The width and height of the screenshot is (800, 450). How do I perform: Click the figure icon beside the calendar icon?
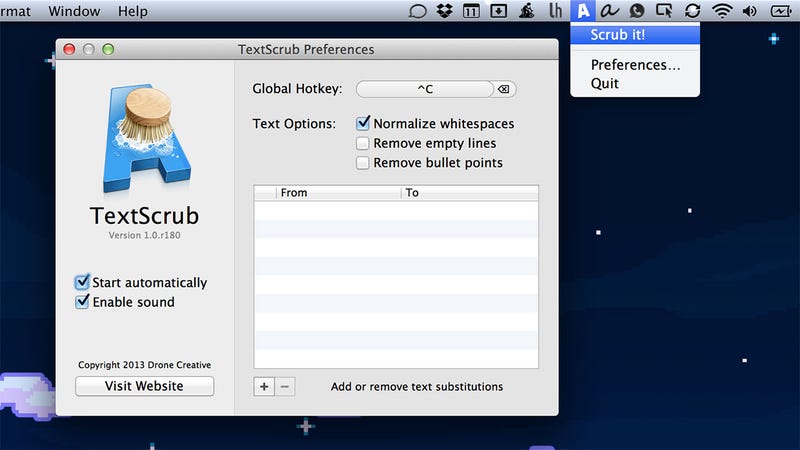[527, 11]
